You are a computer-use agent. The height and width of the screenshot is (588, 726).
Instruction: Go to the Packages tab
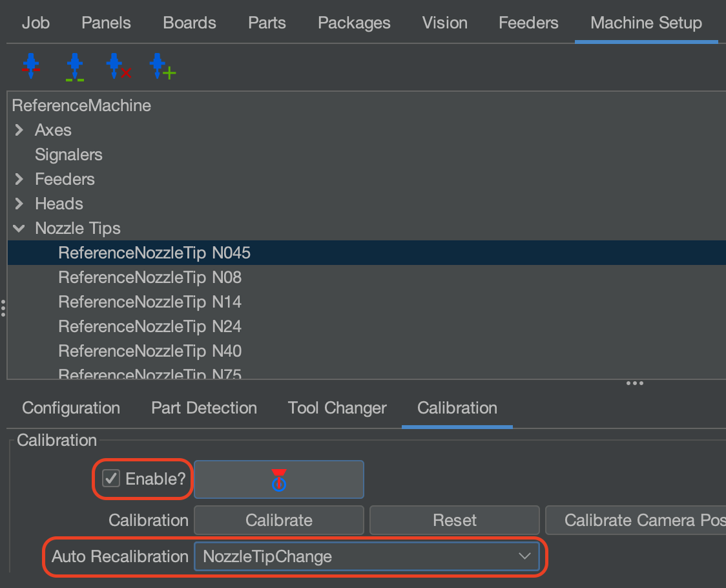click(x=354, y=23)
